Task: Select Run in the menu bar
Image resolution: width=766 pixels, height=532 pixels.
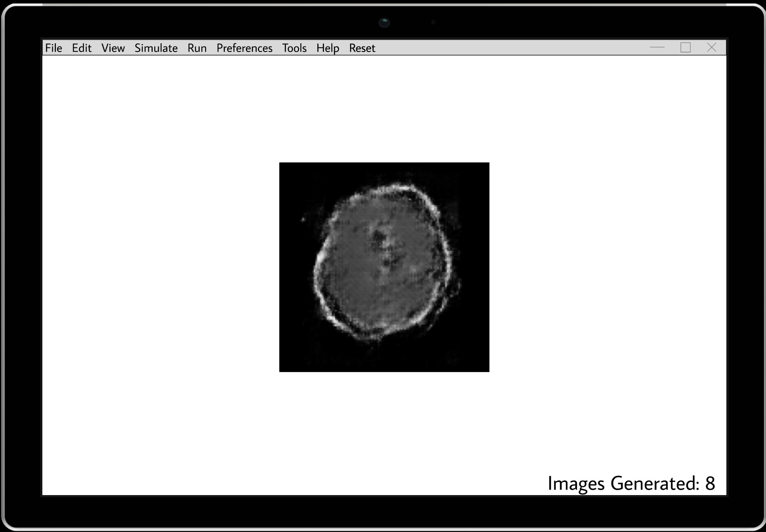Action: coord(197,48)
